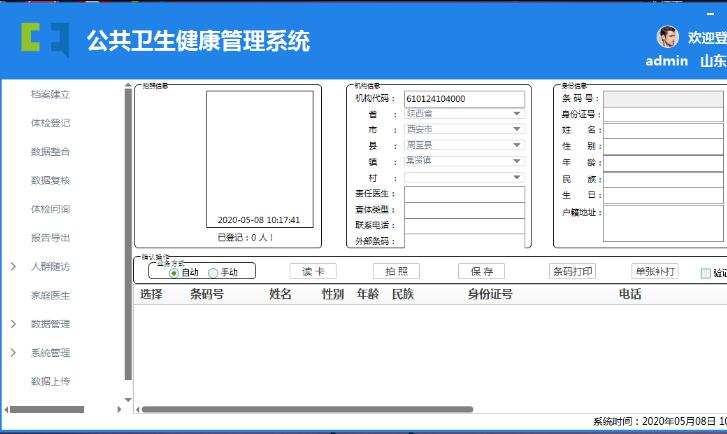The width and height of the screenshot is (727, 434).
Task: Expand the 系统管理 sidebar menu
Action: pyautogui.click(x=13, y=353)
